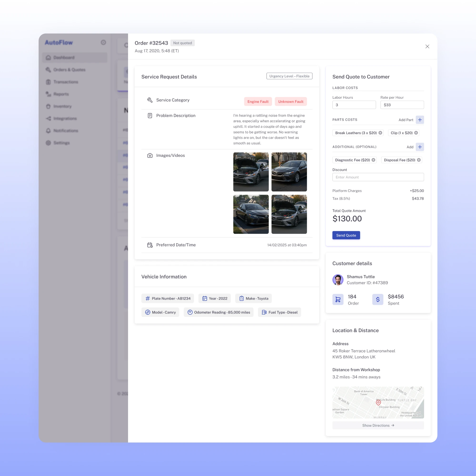Click Shamus Tuttle's profile avatar
Screen dimensions: 476x476
click(338, 280)
